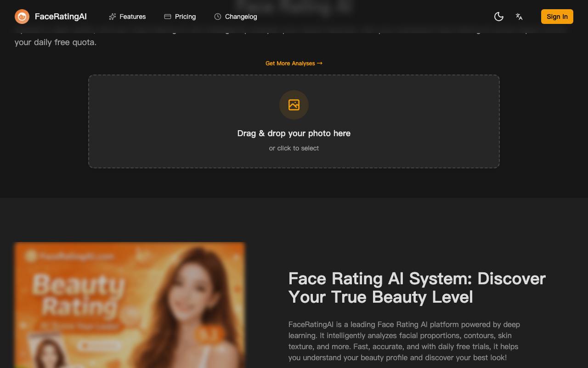Open the language translation selector

pos(519,17)
